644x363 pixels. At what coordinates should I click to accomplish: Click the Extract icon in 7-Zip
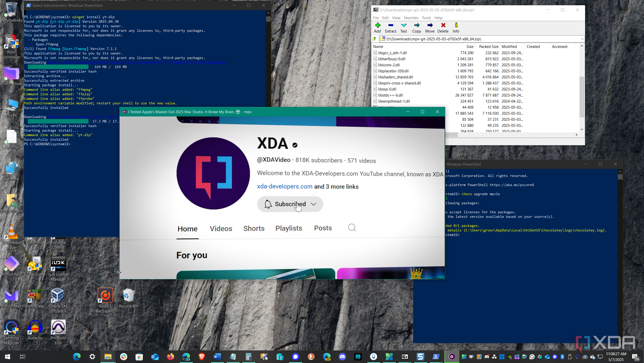(391, 28)
